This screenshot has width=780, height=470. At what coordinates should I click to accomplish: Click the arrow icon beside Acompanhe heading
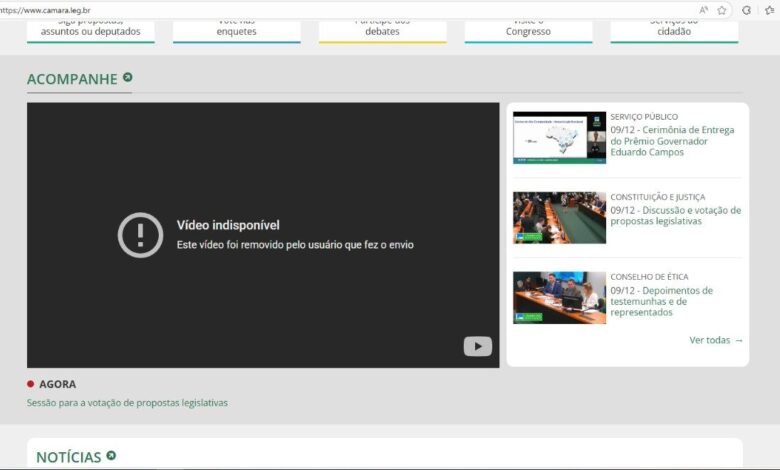pyautogui.click(x=128, y=78)
